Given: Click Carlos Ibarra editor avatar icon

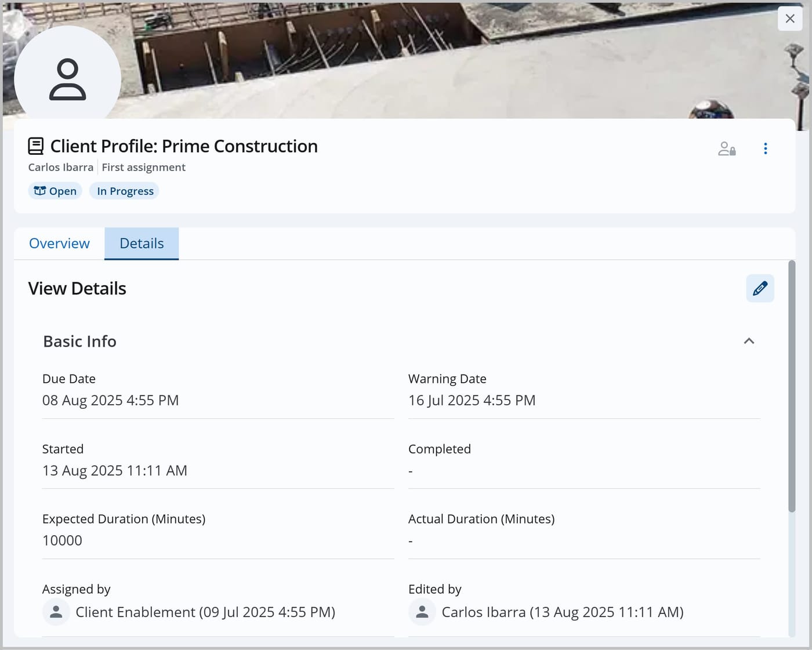Looking at the screenshot, I should point(422,612).
